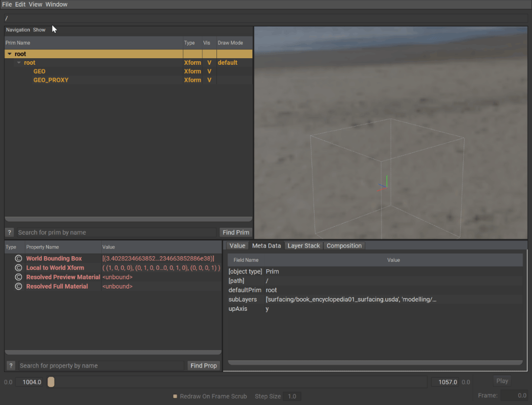532x405 pixels.
Task: Click the frame slider handle
Action: [x=51, y=382]
